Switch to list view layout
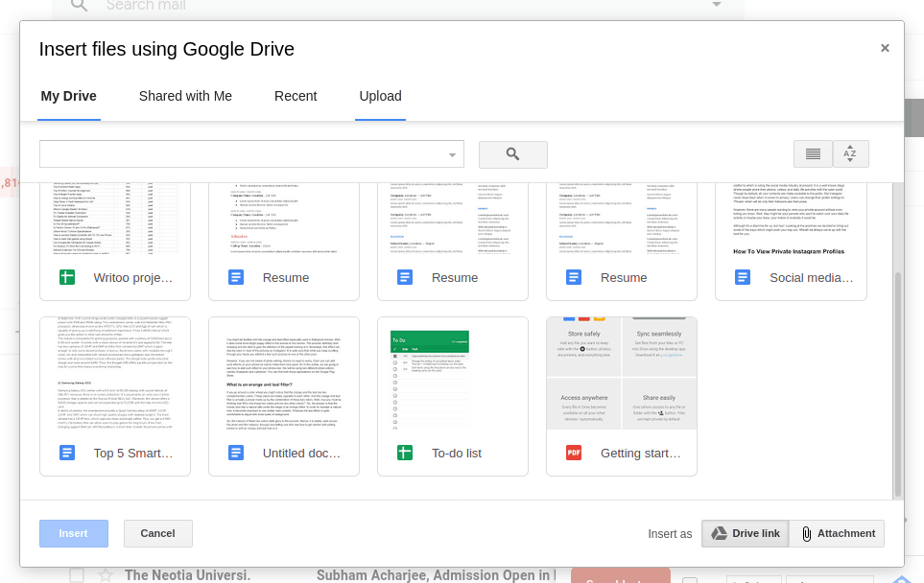 (813, 153)
